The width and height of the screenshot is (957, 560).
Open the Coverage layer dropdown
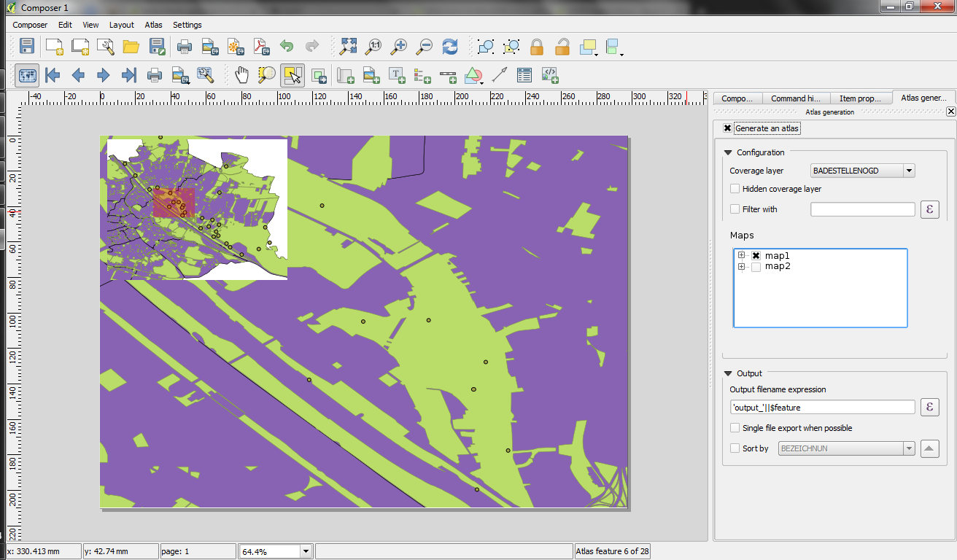pos(908,171)
